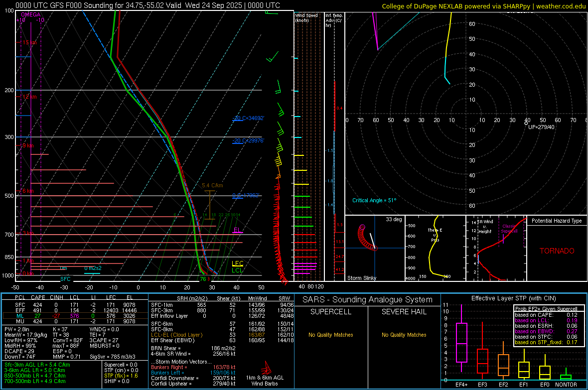Click the PW = 2.8in value
588x390 pixels.
tap(17, 329)
